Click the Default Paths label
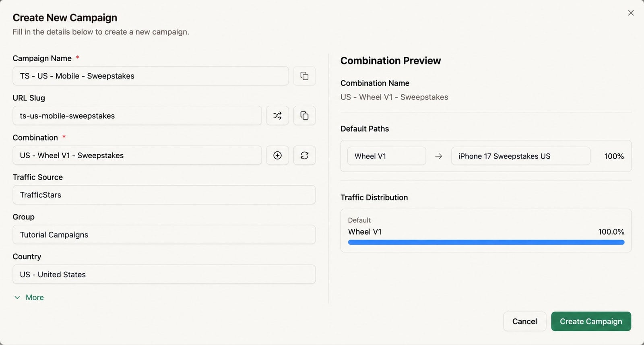 365,129
